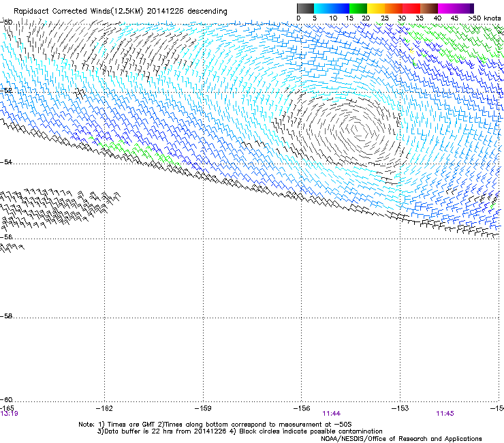Click the gray low-wind cyclone center near -154
504x443 pixels.
click(x=358, y=130)
